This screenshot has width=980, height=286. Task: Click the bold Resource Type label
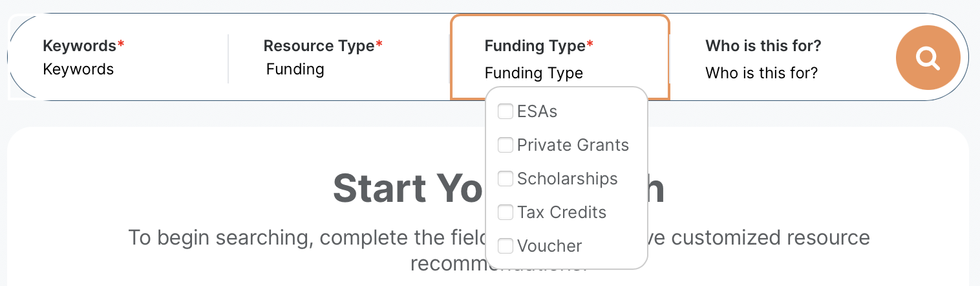coord(319,46)
